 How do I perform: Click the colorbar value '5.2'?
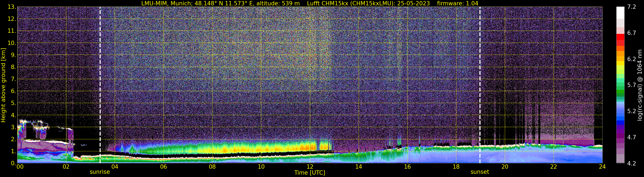[632, 111]
